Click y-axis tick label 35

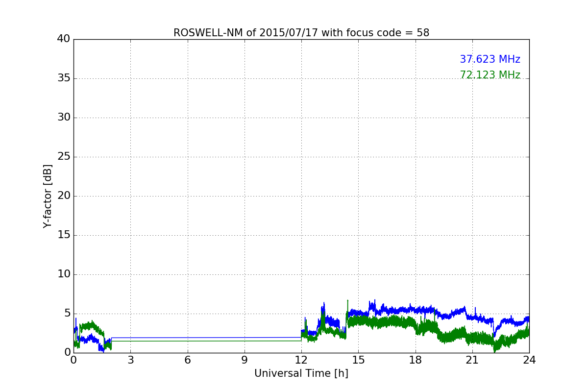coord(64,78)
